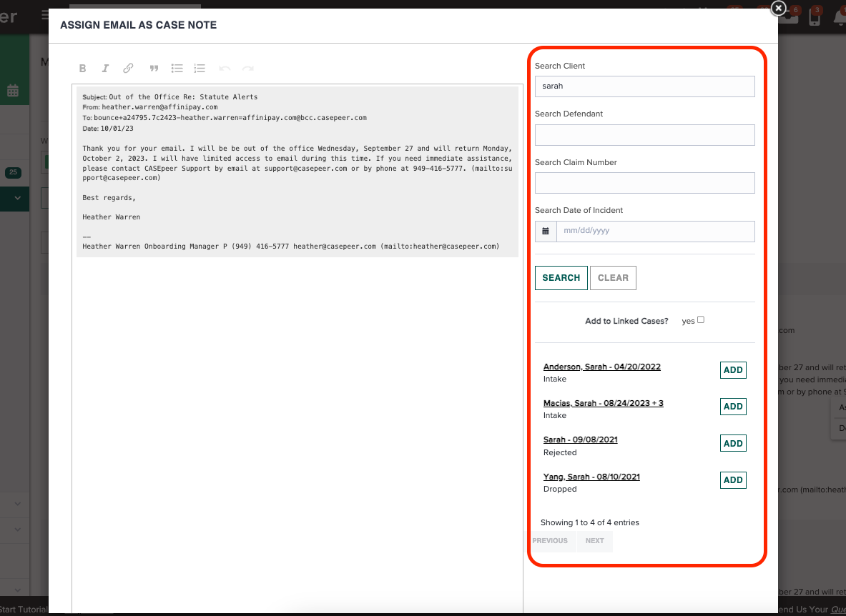Open Yang, Sarah - 08/10/2021 case link
The width and height of the screenshot is (846, 616).
(591, 477)
